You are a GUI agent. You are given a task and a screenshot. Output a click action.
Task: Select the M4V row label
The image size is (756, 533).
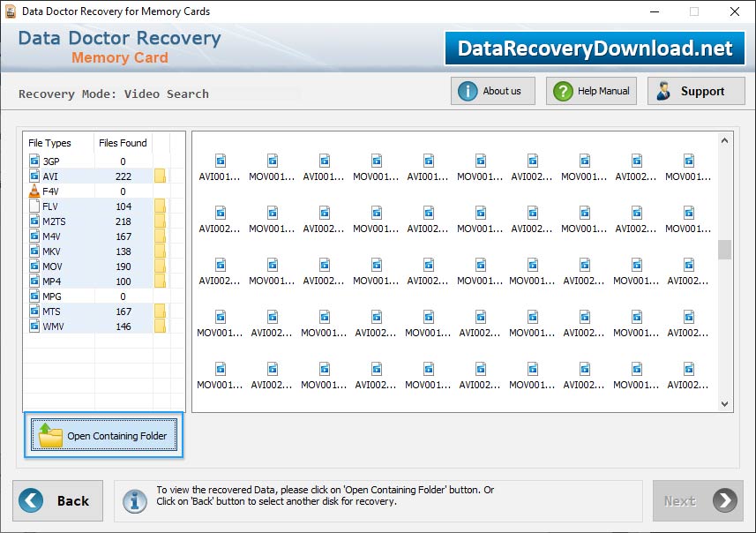click(51, 236)
